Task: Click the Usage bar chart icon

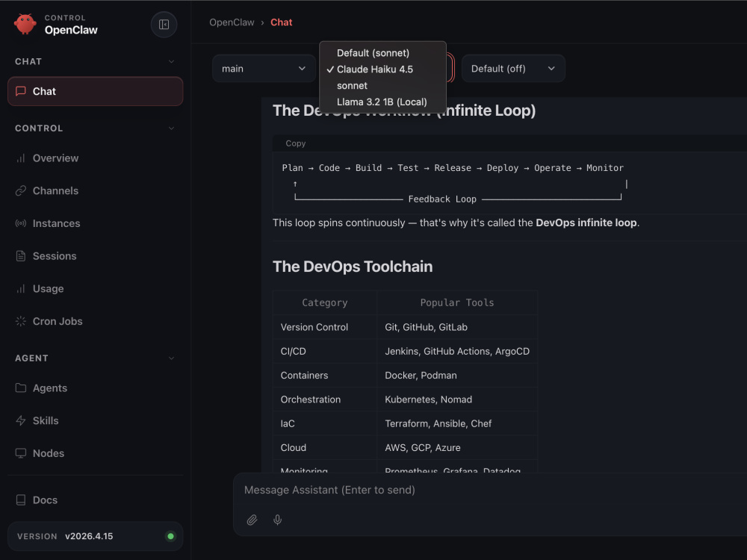Action: click(20, 288)
